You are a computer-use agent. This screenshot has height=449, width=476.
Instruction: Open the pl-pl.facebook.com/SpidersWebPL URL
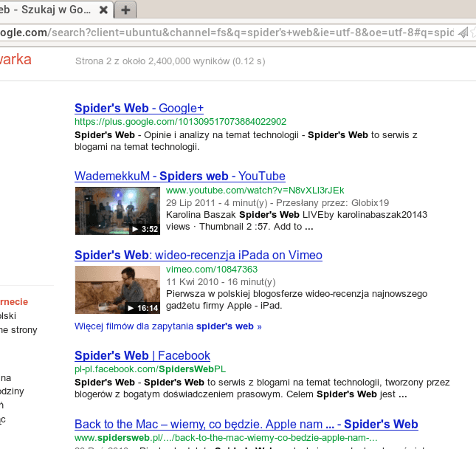(151, 369)
